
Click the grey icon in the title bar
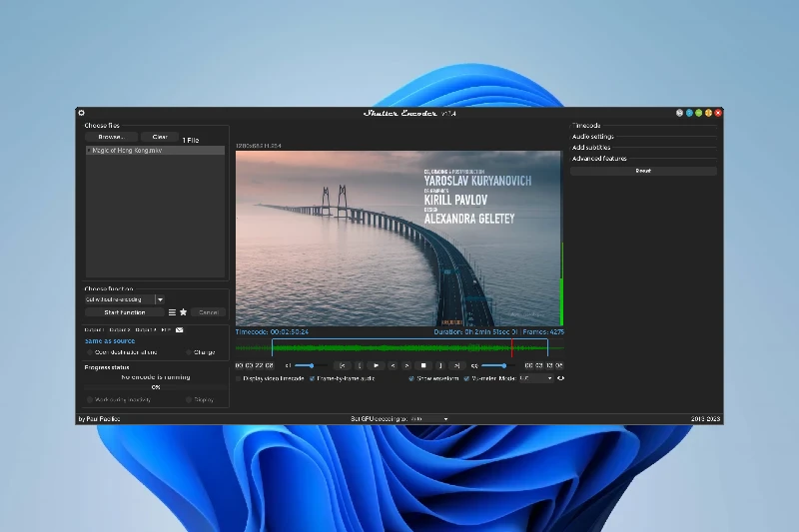click(x=679, y=113)
